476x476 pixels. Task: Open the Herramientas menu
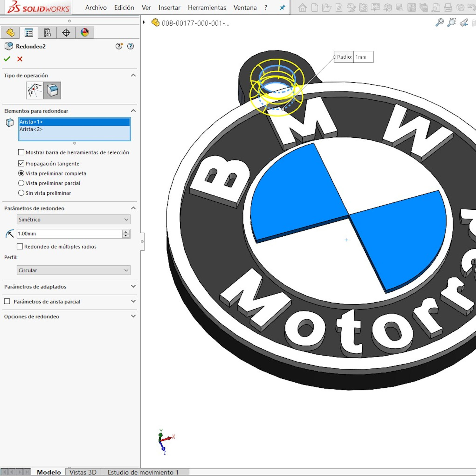207,8
